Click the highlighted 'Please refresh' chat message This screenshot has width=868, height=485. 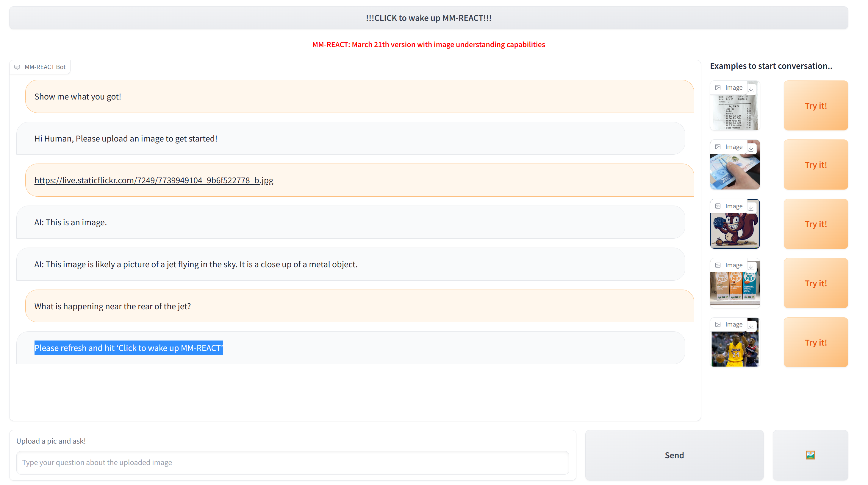(128, 348)
